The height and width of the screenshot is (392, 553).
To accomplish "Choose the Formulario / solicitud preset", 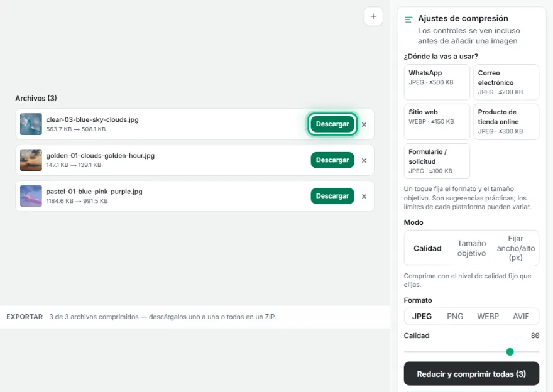I will point(437,161).
